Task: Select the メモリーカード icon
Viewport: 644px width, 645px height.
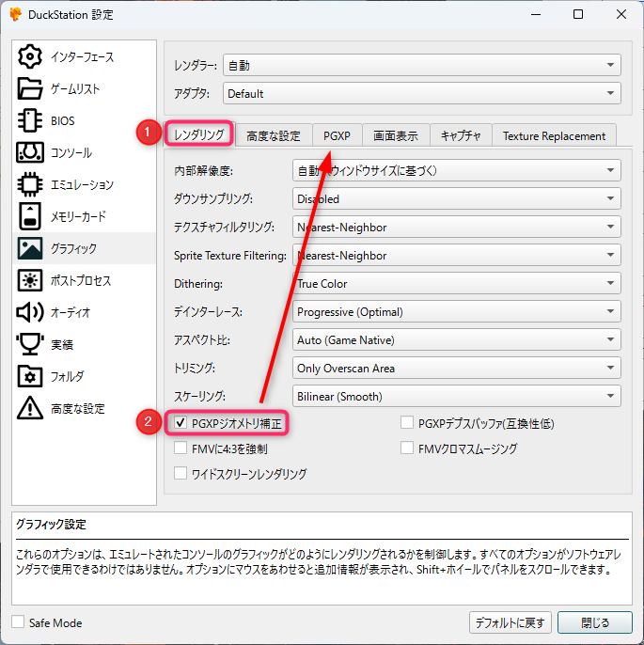Action: point(30,216)
